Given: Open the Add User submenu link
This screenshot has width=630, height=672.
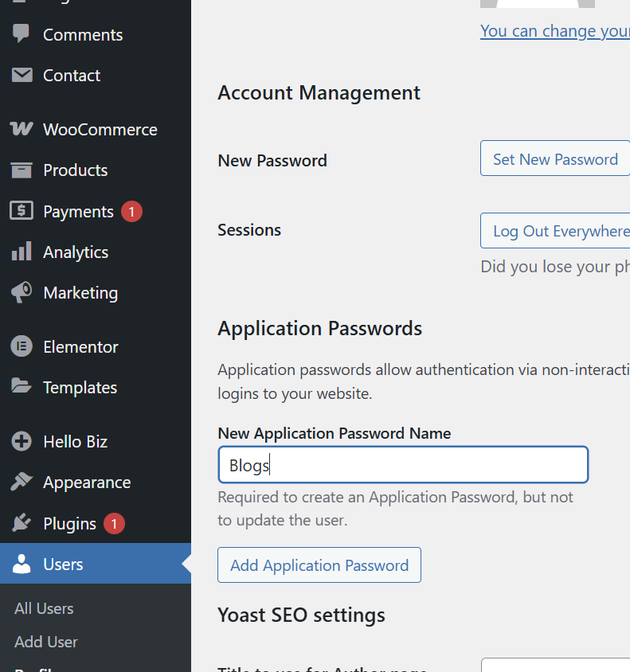Looking at the screenshot, I should pos(46,642).
